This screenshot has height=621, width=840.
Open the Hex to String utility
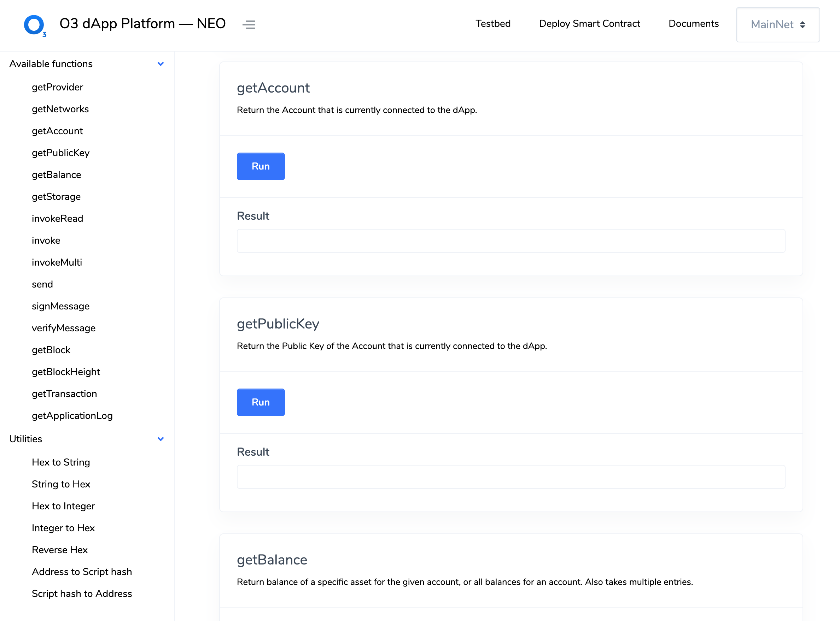(x=60, y=462)
